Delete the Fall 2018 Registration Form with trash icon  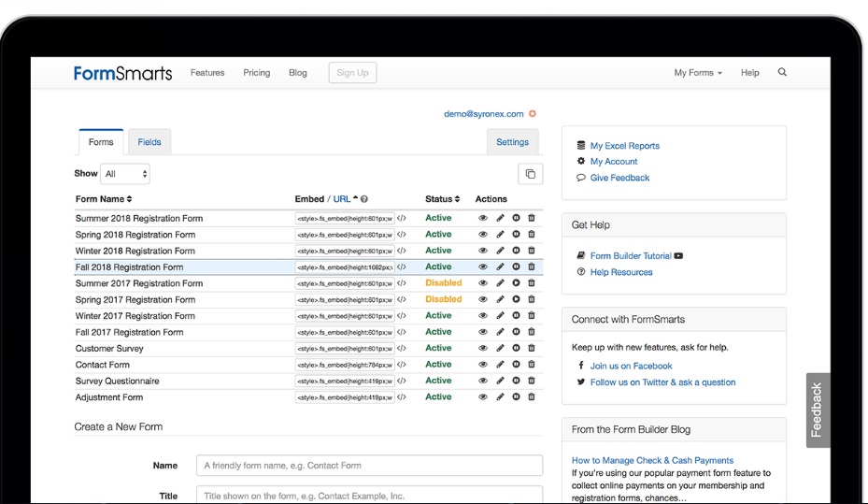click(532, 266)
